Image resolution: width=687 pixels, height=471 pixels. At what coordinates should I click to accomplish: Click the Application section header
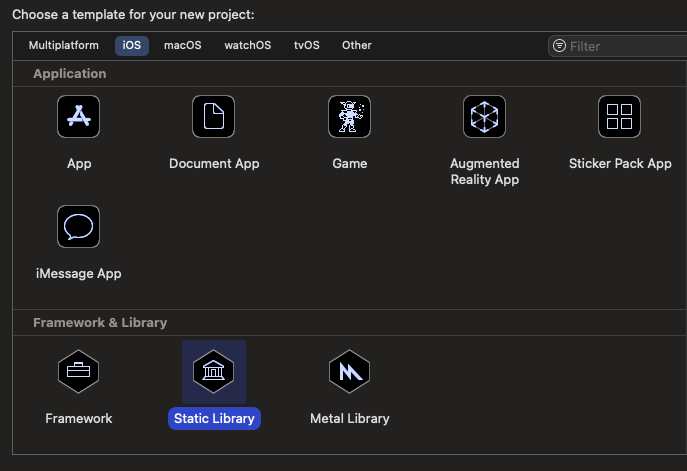tap(70, 74)
